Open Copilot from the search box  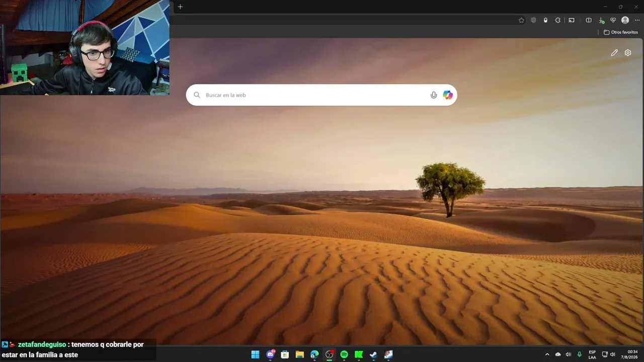[448, 95]
